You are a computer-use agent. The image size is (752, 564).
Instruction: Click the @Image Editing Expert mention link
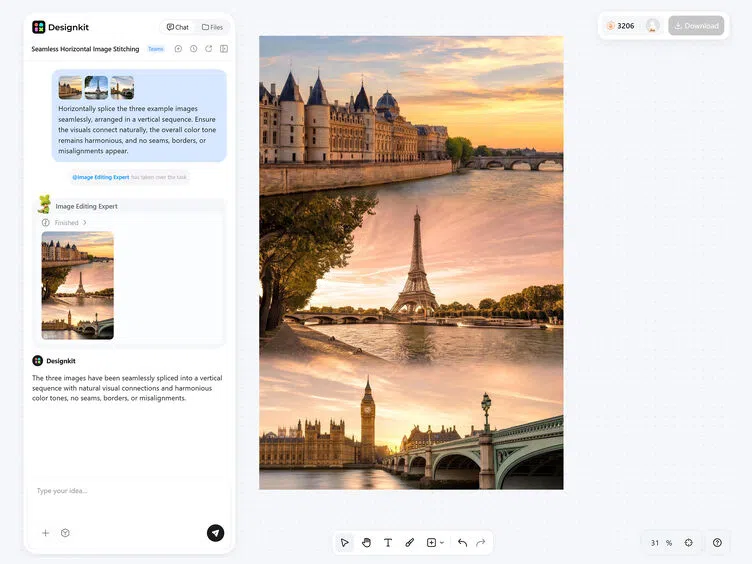point(101,177)
